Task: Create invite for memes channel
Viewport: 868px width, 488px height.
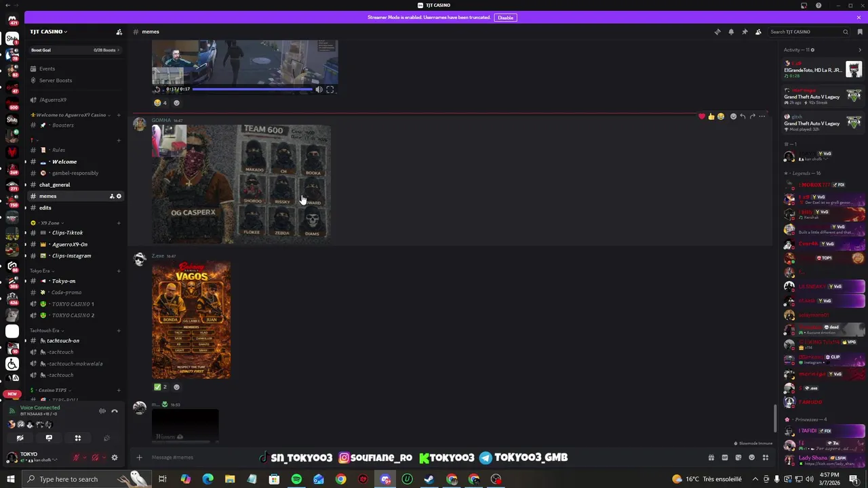Action: coord(112,197)
